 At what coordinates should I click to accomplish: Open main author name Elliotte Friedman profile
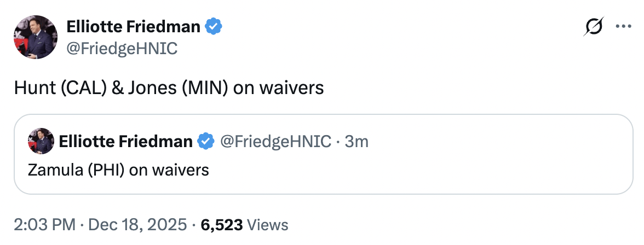pyautogui.click(x=133, y=26)
